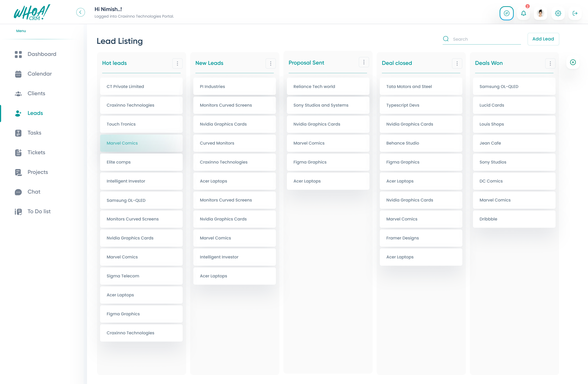Image resolution: width=588 pixels, height=384 pixels.
Task: Open Behance Studio lead card
Action: (x=421, y=143)
